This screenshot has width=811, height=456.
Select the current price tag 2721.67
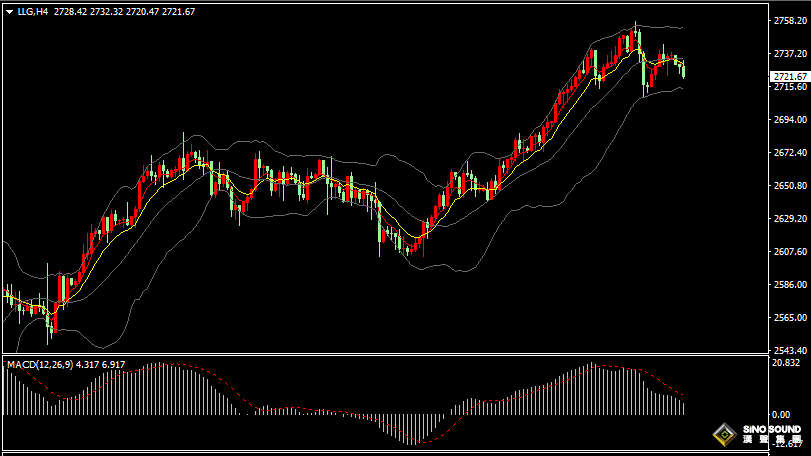pyautogui.click(x=790, y=77)
